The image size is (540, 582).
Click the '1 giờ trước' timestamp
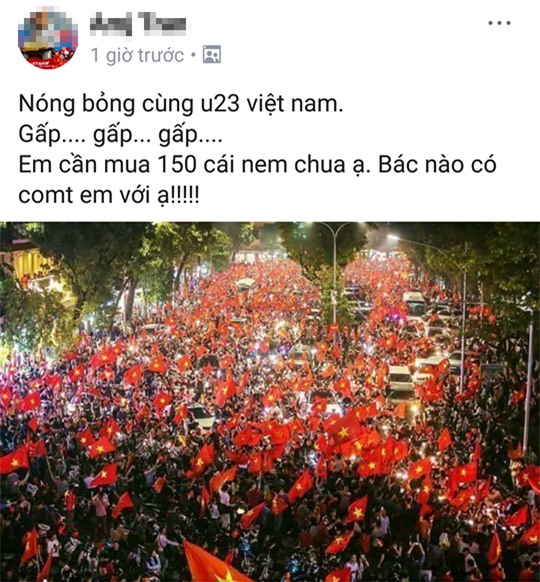point(137,55)
